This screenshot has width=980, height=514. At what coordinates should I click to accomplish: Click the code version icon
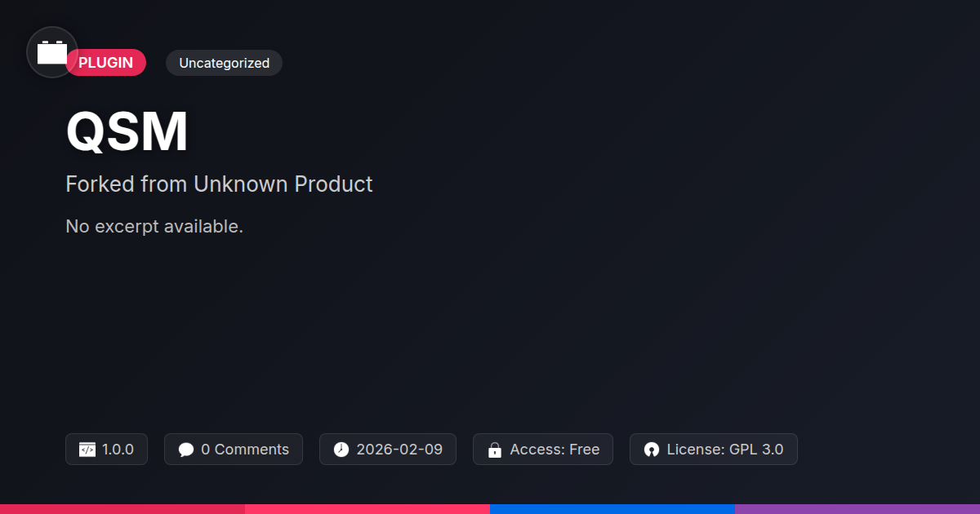point(87,450)
